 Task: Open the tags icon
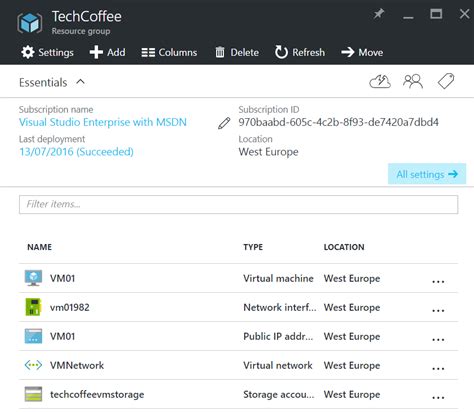click(446, 81)
